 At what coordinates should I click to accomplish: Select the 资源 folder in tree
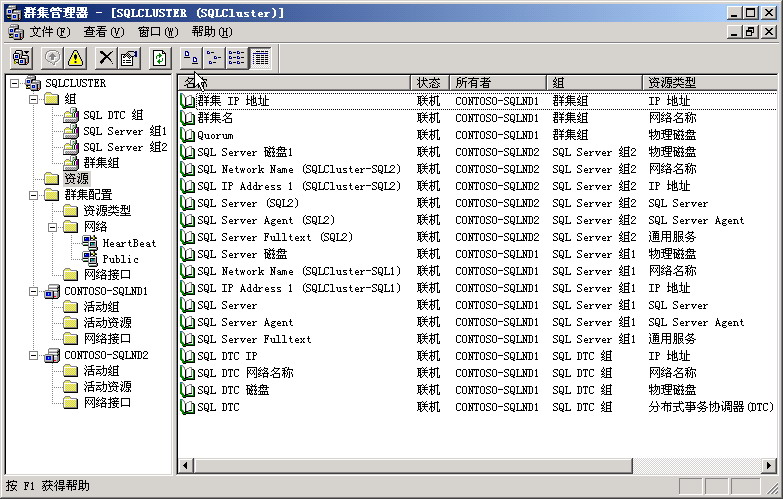(x=76, y=179)
